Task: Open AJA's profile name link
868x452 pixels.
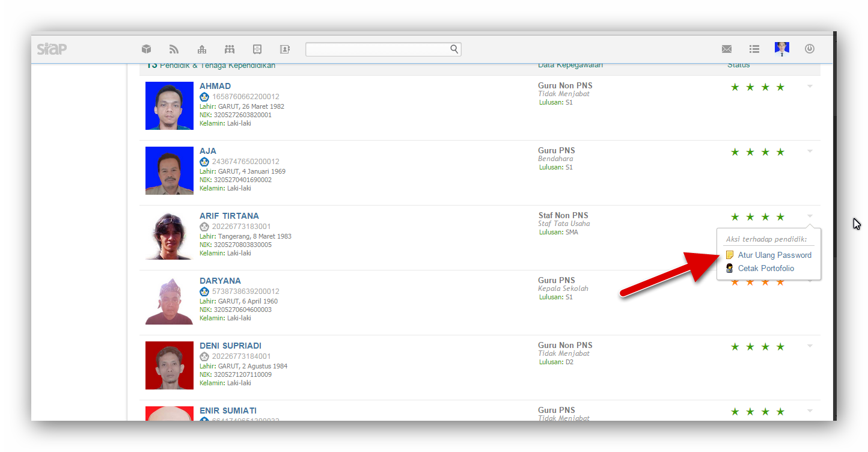Action: click(208, 151)
